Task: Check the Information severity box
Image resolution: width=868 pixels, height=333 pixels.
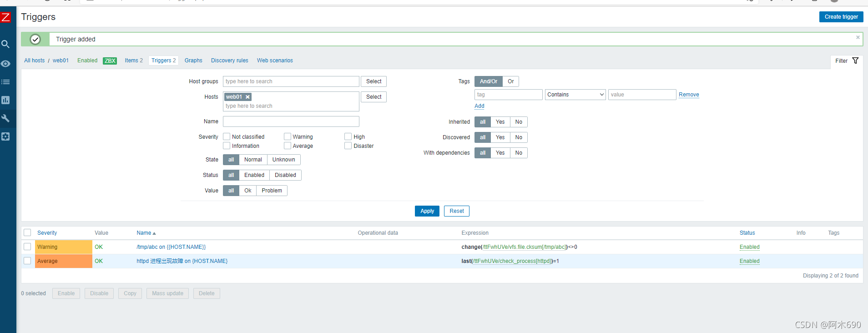Action: pos(227,146)
